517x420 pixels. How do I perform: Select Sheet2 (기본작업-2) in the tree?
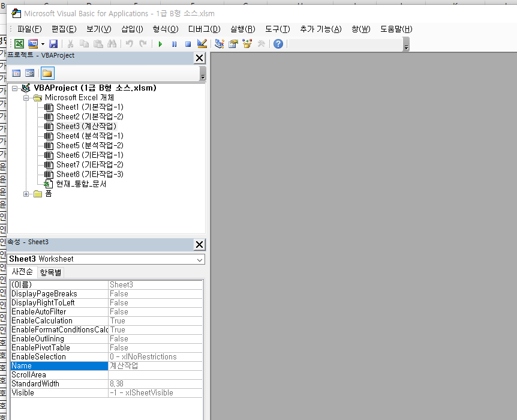point(90,117)
